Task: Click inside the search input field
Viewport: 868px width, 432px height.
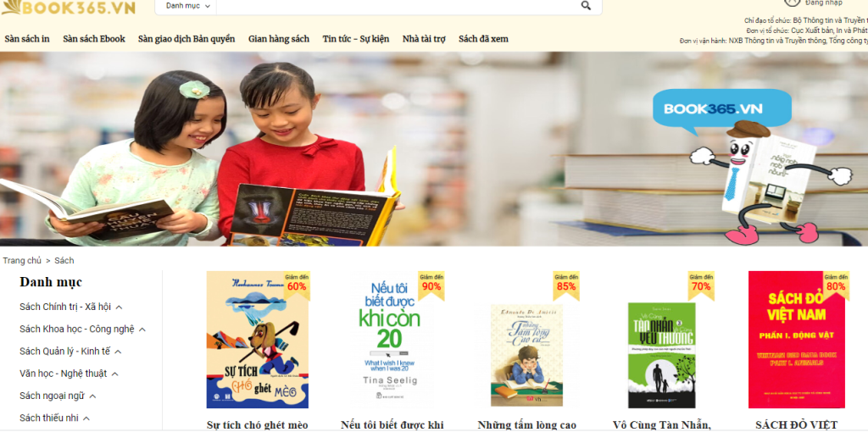Action: coord(397,6)
